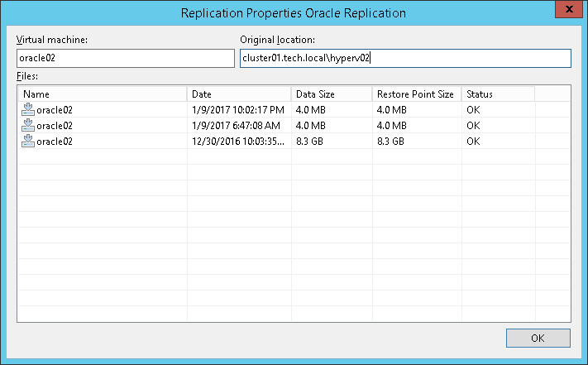The width and height of the screenshot is (588, 365).
Task: Click the Status column header
Action: [x=498, y=94]
